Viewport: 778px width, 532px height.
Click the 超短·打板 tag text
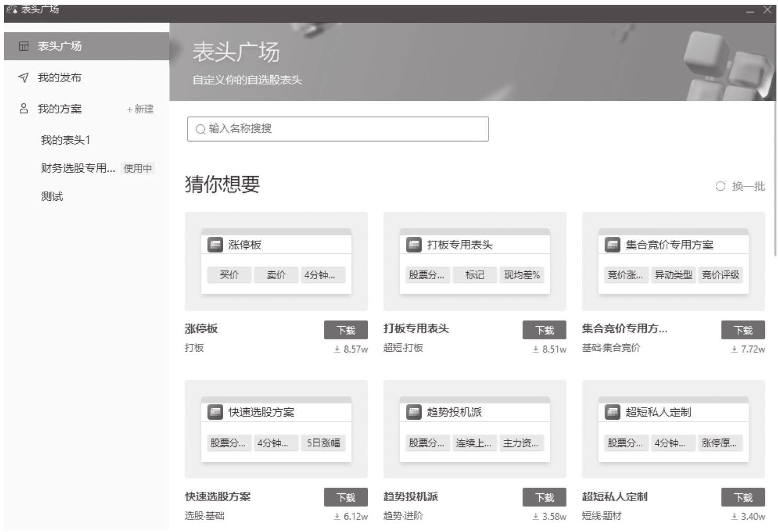point(403,348)
